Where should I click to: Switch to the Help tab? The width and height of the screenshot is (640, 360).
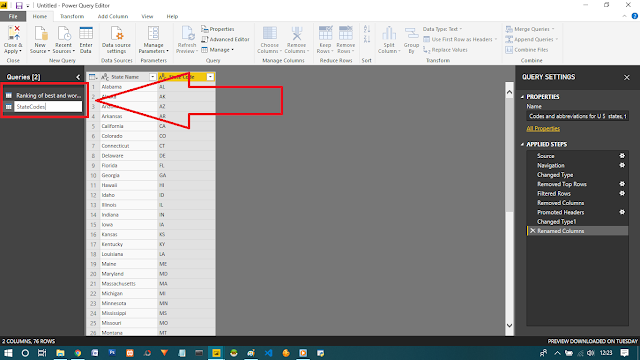172,16
